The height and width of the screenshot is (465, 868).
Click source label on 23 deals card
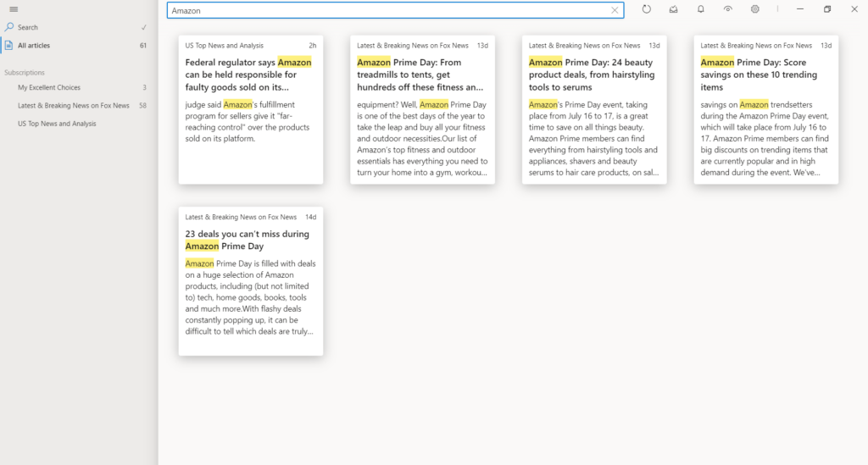[241, 218]
